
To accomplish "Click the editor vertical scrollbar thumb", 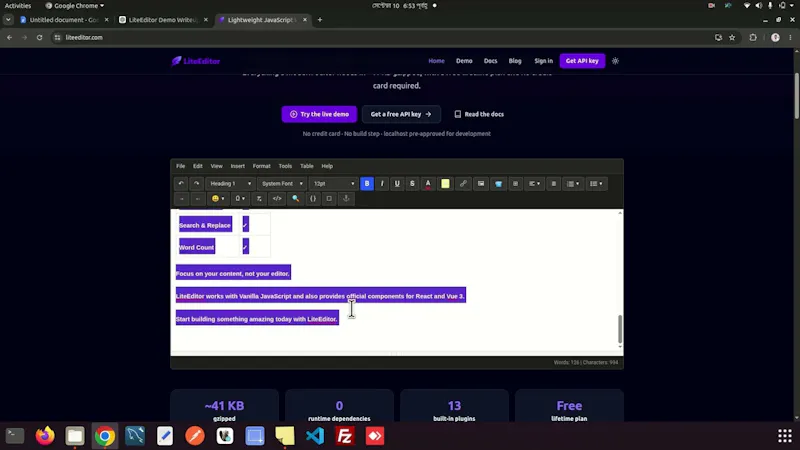I will click(x=620, y=329).
